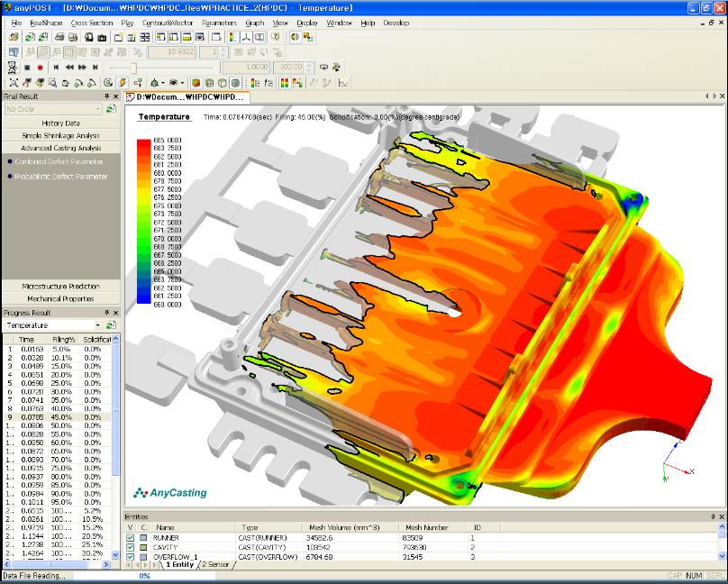Expand Microstructure Prediction section
Screen dimensions: 728x584
pyautogui.click(x=61, y=287)
